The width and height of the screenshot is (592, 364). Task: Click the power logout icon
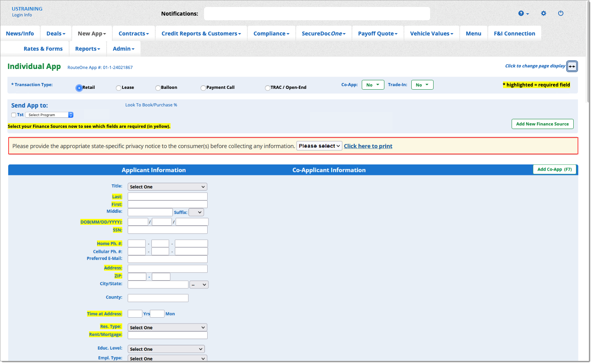(560, 13)
